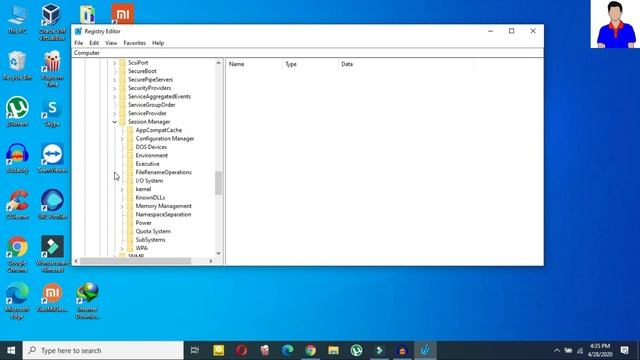Select the SecureBoot key

[142, 71]
